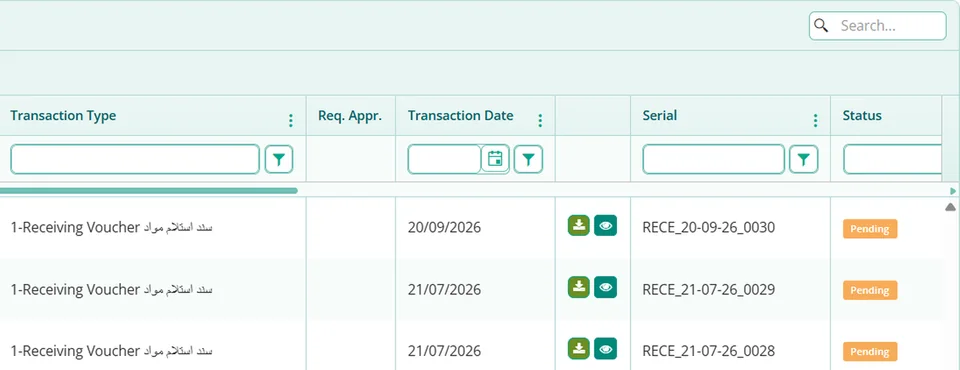Image resolution: width=960 pixels, height=370 pixels.
Task: Select the serial RECE_20-09-26_0030 cell
Action: [709, 228]
